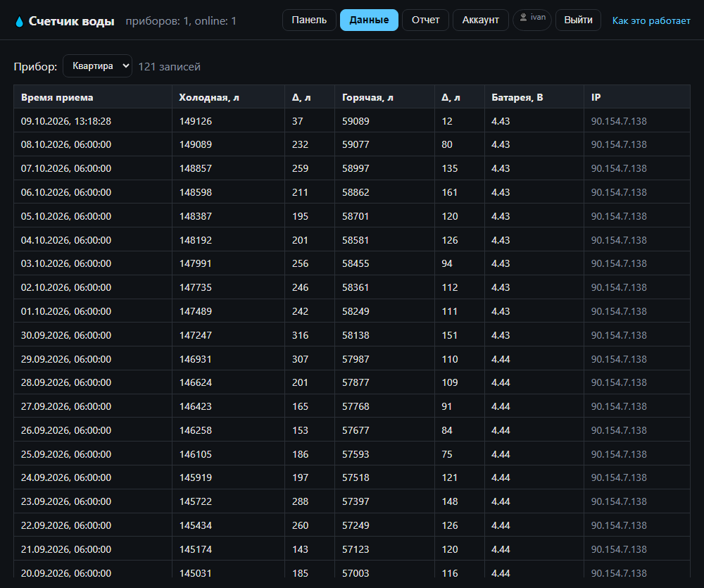Select the 30.09.2026 record row
This screenshot has height=588, width=704.
[352, 335]
